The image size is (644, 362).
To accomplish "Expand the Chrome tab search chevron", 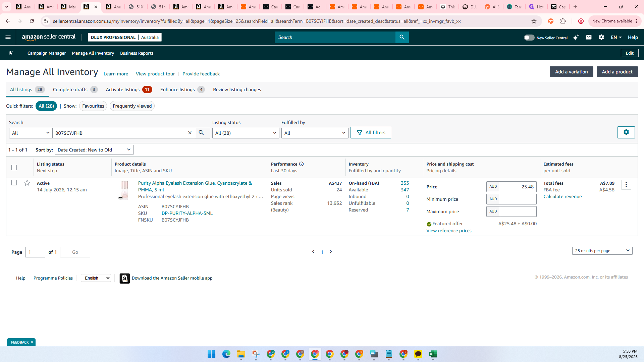I will (7, 7).
